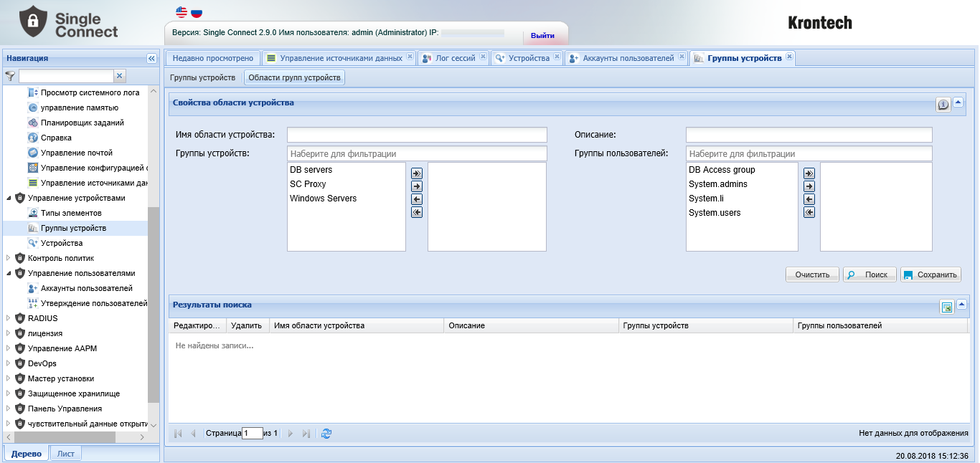Viewport: 980px width, 463px height.
Task: Open Управление почтой item
Action: [x=77, y=153]
